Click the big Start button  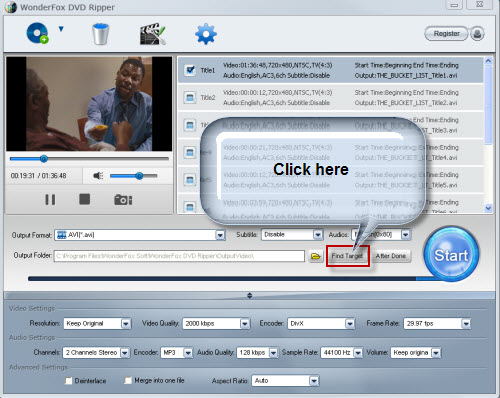click(451, 255)
